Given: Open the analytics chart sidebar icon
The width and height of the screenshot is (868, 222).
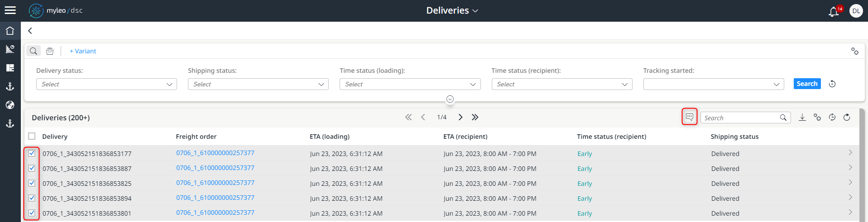Looking at the screenshot, I should pyautogui.click(x=10, y=49).
